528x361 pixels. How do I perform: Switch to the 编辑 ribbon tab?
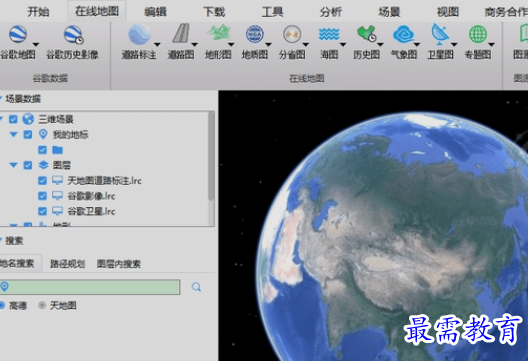click(155, 12)
